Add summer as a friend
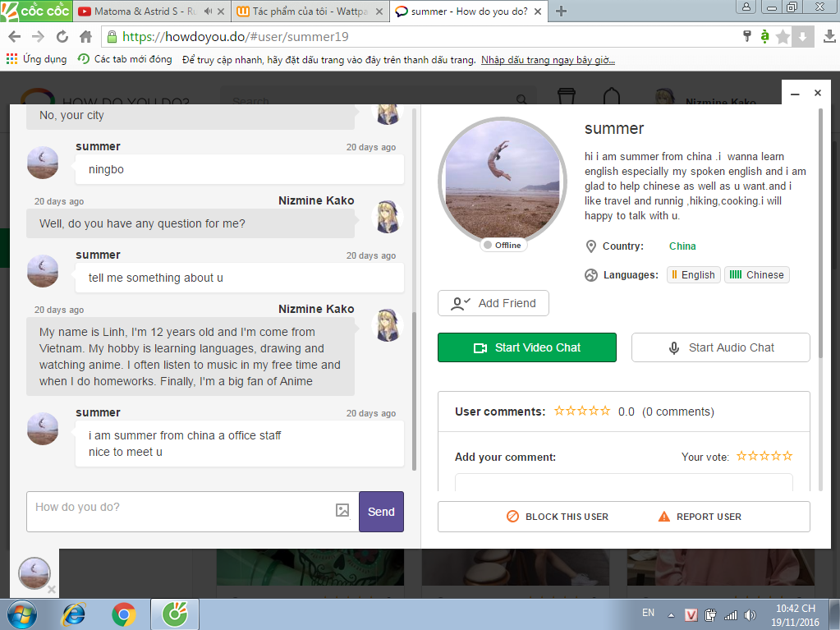 click(x=493, y=303)
